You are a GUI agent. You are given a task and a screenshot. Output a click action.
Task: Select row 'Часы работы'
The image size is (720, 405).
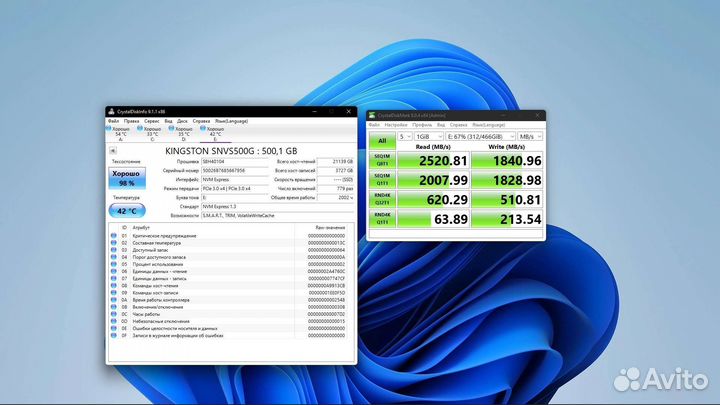coord(229,314)
